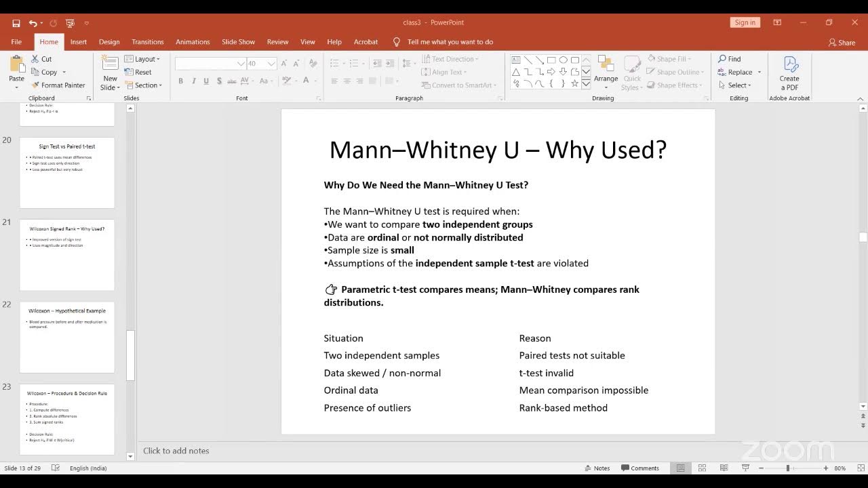The width and height of the screenshot is (868, 488).
Task: Open the Replace dropdown arrow
Action: (759, 73)
